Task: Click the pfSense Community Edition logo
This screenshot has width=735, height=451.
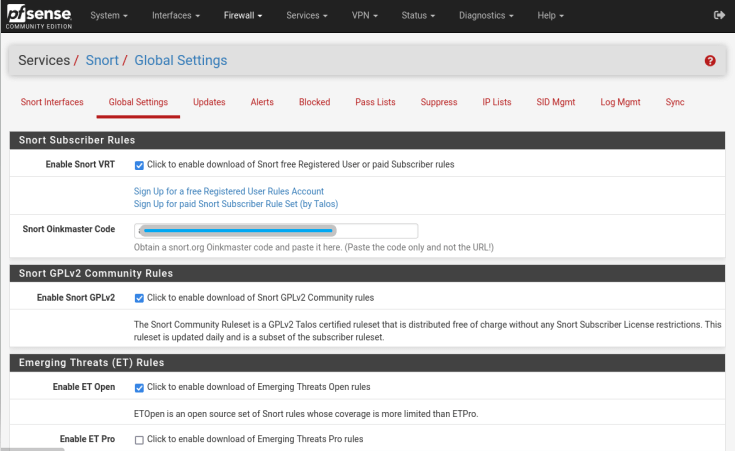Action: [x=39, y=17]
